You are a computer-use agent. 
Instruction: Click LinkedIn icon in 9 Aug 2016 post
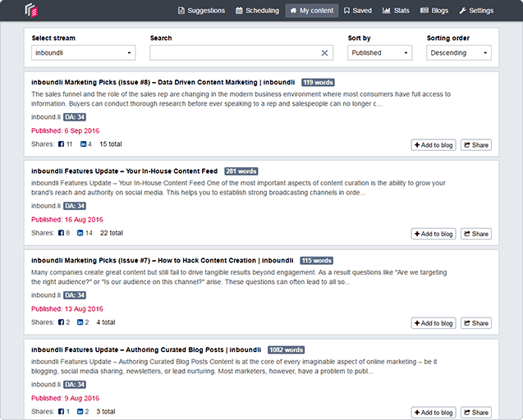click(80, 412)
